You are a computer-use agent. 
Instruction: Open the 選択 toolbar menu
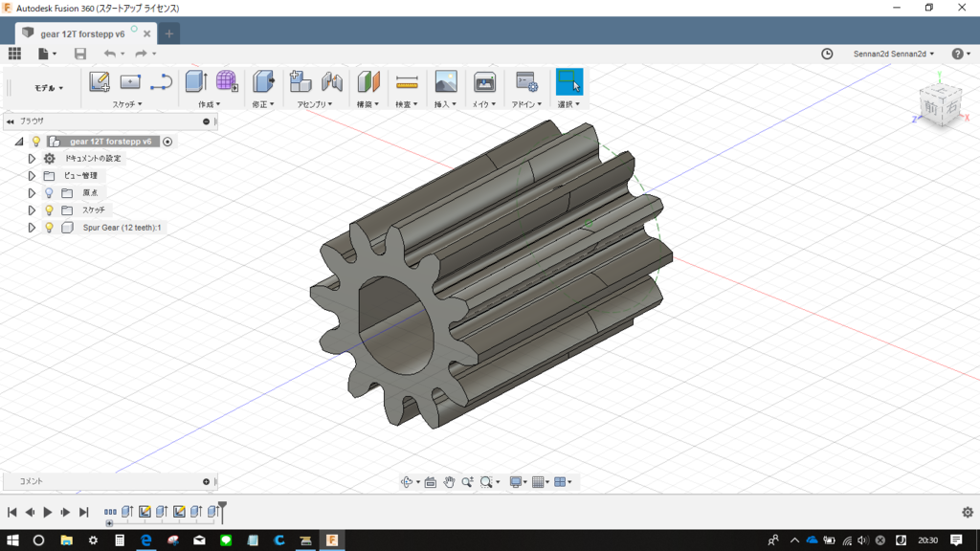pos(569,104)
